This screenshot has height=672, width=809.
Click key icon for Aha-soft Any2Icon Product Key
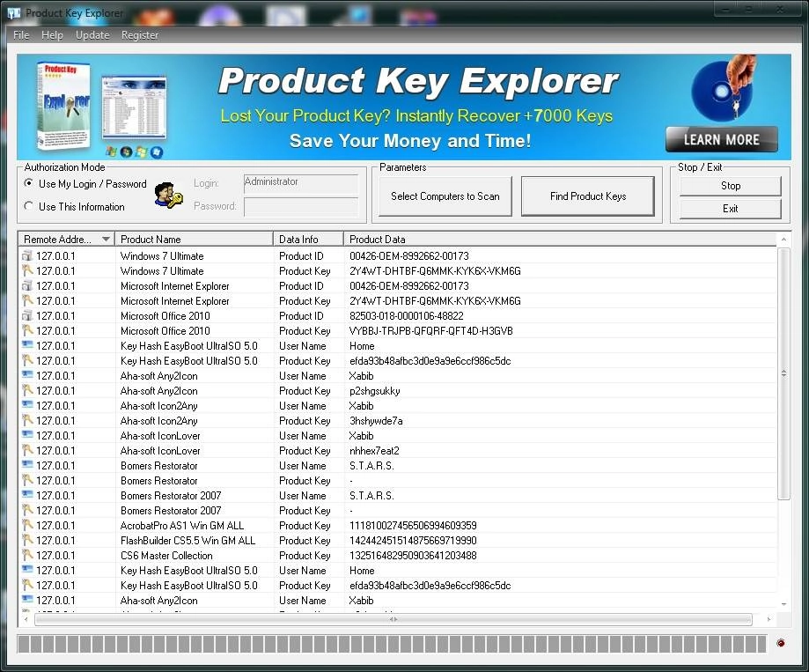[x=27, y=390]
